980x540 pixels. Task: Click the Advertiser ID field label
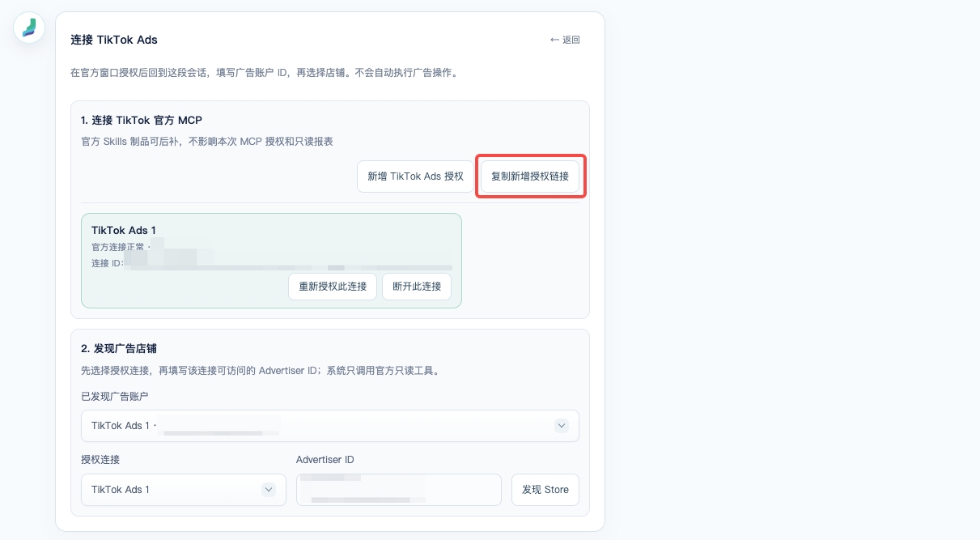pos(325,460)
